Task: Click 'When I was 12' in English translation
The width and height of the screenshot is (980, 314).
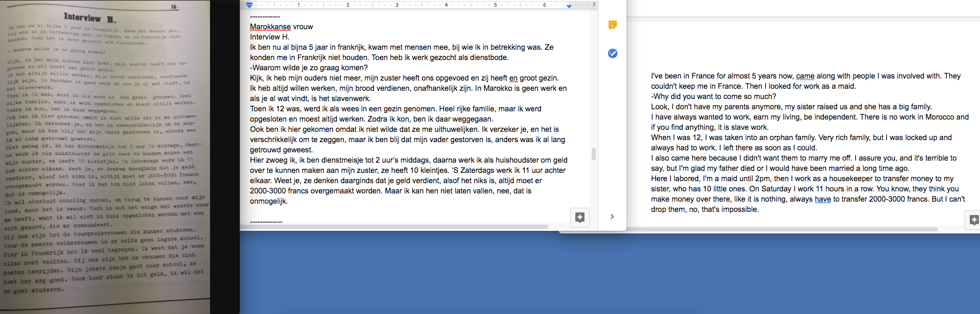Action: click(676, 138)
